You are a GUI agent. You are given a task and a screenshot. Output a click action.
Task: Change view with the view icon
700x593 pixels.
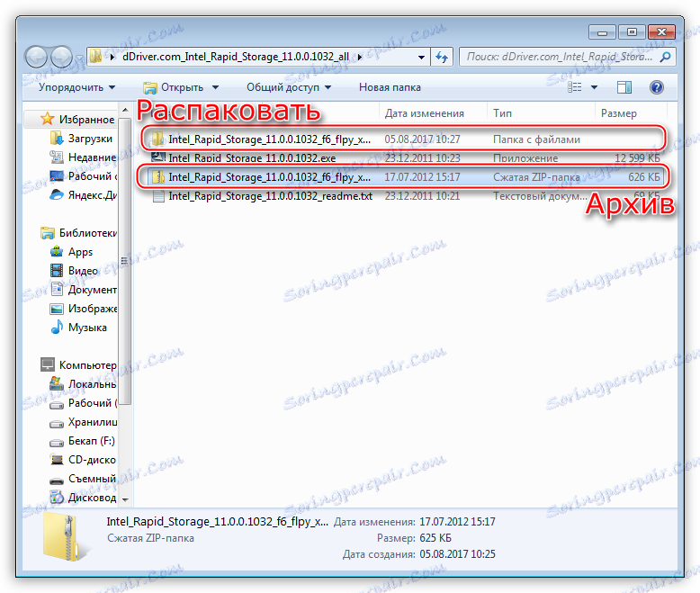pos(575,87)
